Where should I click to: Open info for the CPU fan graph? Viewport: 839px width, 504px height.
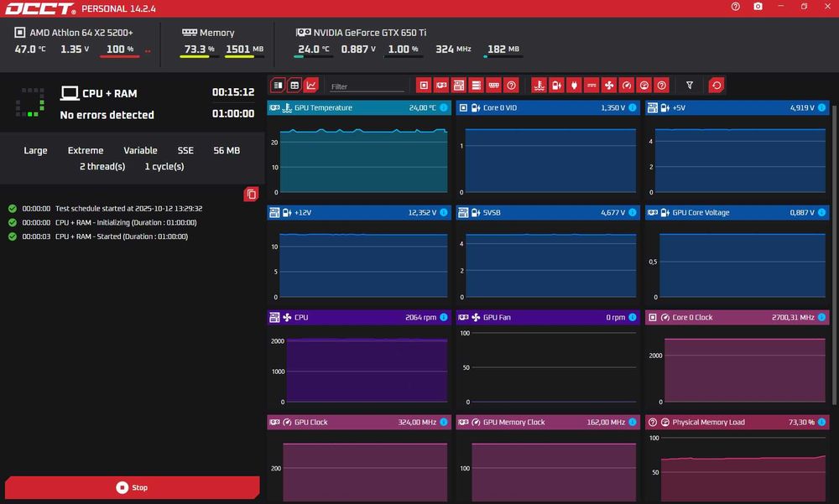(x=444, y=317)
